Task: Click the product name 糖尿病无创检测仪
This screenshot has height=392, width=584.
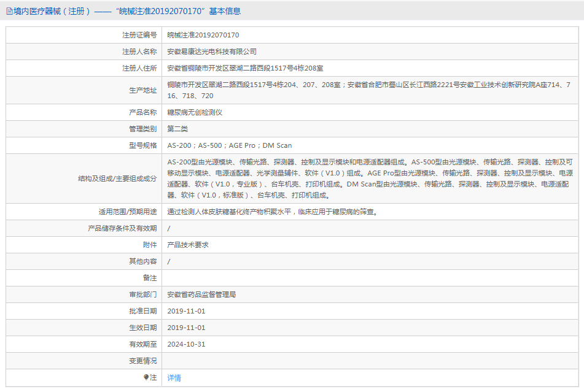Action: tap(195, 112)
